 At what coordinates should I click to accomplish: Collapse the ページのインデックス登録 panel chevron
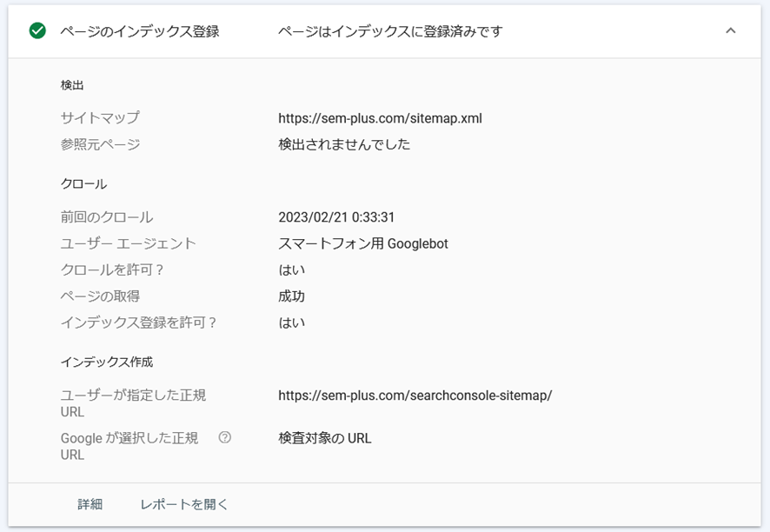coord(731,31)
